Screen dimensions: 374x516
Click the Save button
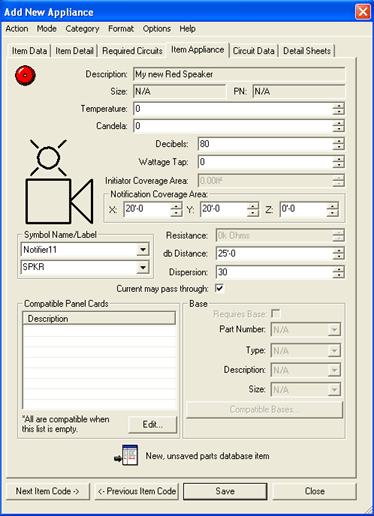[225, 491]
